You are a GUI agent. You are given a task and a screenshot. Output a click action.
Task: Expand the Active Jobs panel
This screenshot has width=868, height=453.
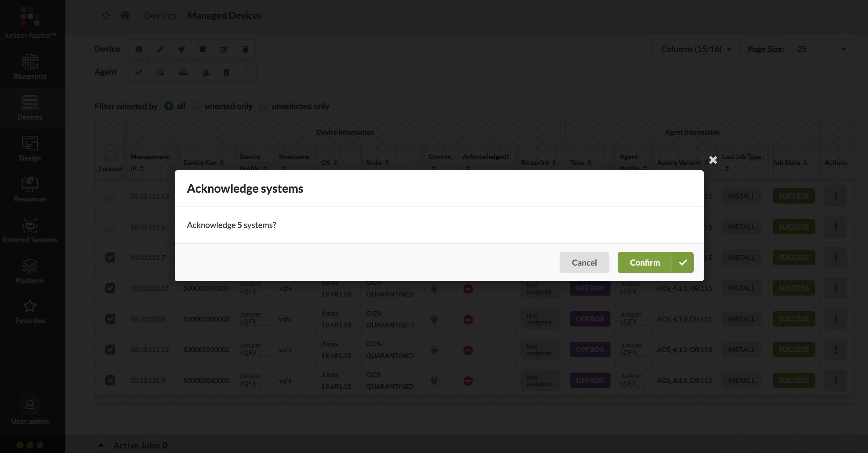[x=101, y=445]
